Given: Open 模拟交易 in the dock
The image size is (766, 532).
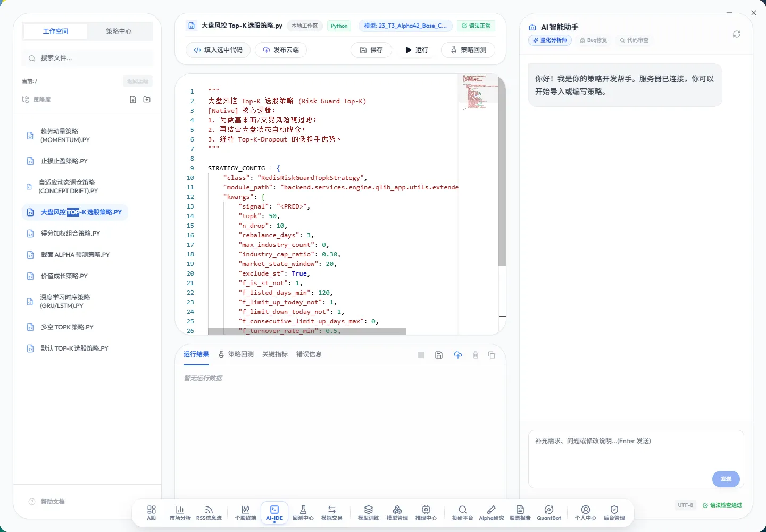Looking at the screenshot, I should pyautogui.click(x=332, y=513).
